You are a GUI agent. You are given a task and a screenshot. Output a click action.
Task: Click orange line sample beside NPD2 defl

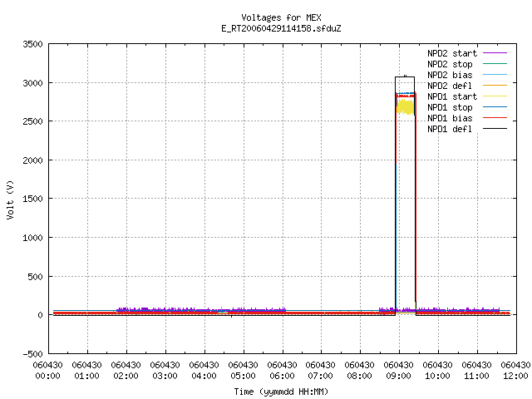[495, 86]
